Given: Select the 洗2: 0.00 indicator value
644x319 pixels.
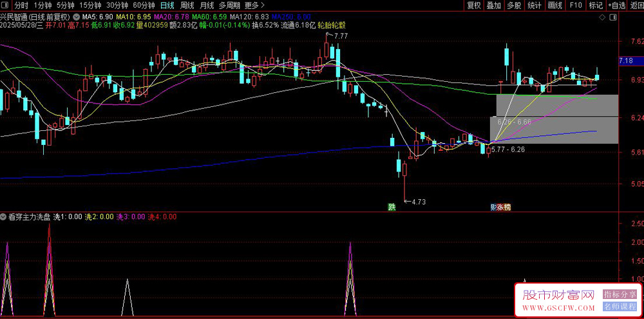Looking at the screenshot, I should 99,217.
